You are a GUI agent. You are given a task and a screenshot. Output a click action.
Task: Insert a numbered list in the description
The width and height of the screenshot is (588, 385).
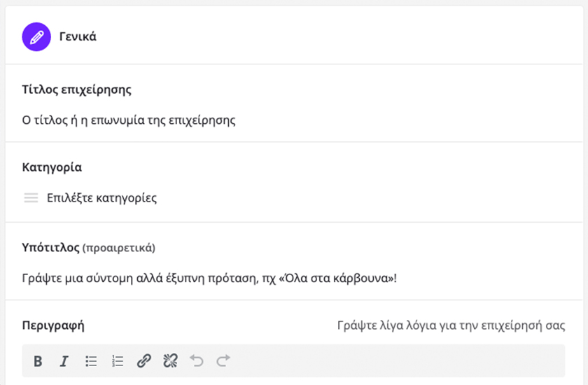click(x=118, y=361)
